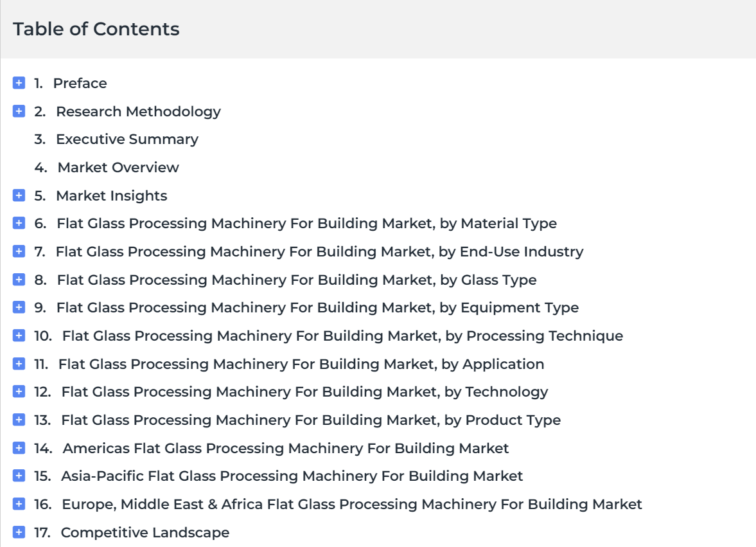Expand the Preface section plus icon
Image resolution: width=756 pixels, height=547 pixels.
coord(19,83)
